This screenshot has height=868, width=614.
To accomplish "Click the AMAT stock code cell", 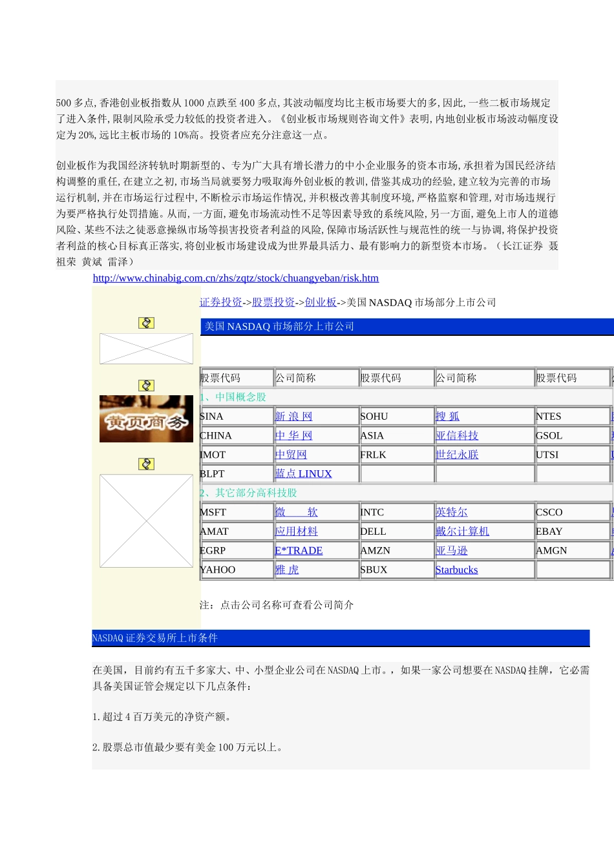I will 237,532.
